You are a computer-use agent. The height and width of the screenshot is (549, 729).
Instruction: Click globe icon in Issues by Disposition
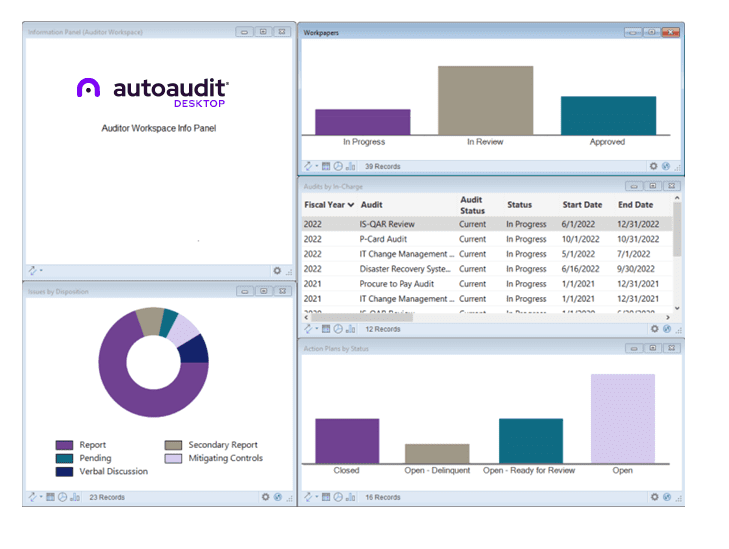(x=278, y=497)
